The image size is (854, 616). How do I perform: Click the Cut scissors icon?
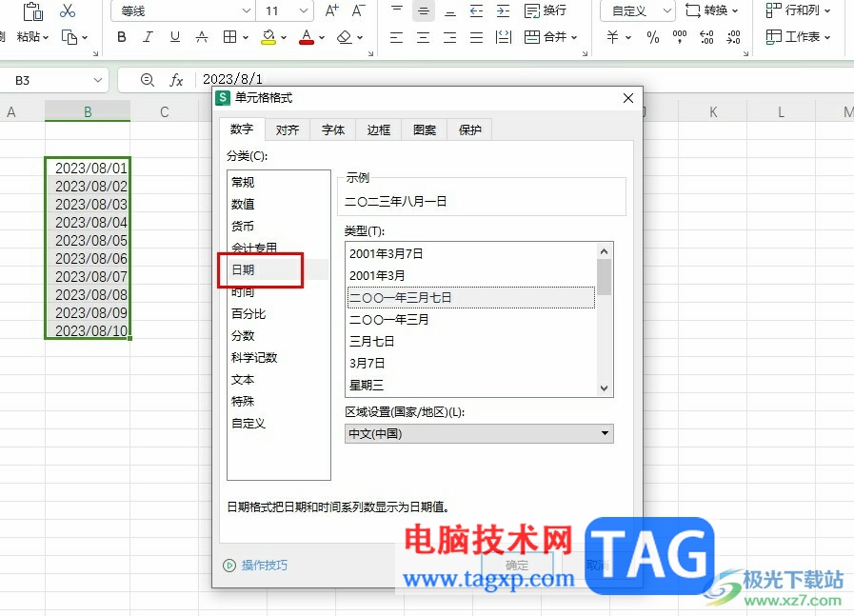[68, 10]
